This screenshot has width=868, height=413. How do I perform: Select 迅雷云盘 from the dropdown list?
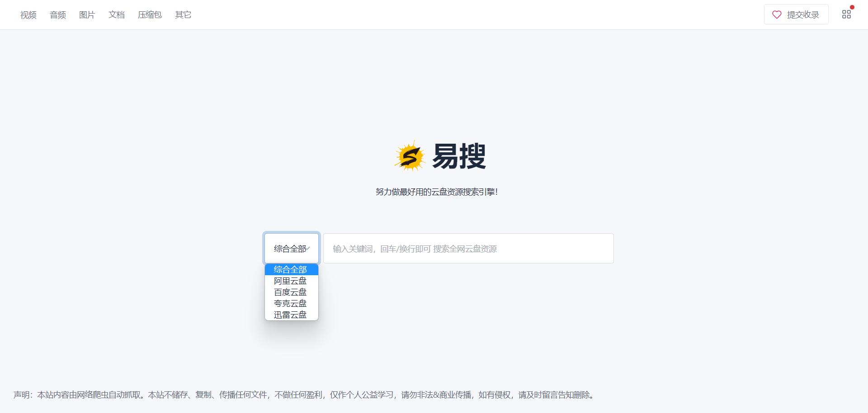[x=290, y=314]
